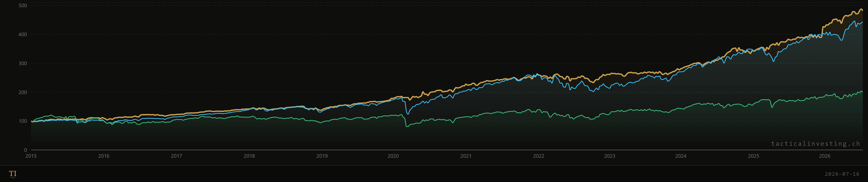
Task: Click the 2018 x-axis label
Action: point(249,156)
